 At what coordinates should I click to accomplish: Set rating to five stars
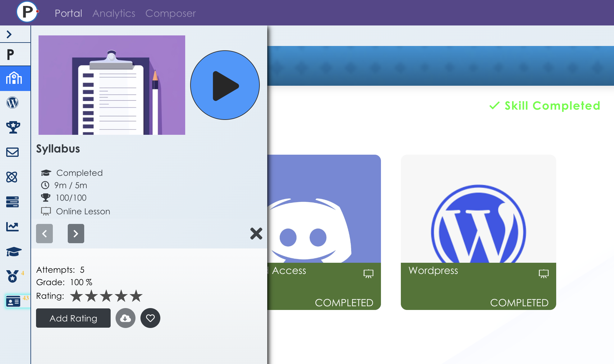click(x=136, y=296)
